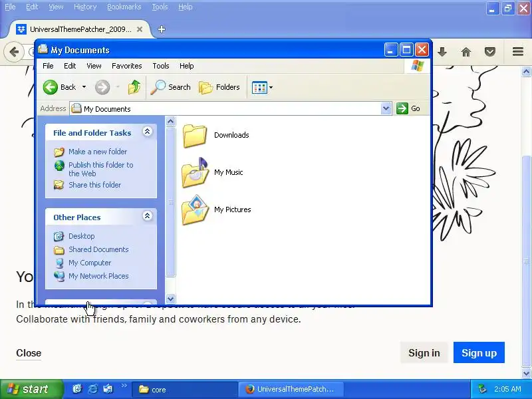Click task pane scrollbar up arrow
Image resolution: width=532 pixels, height=399 pixels.
pyautogui.click(x=171, y=121)
